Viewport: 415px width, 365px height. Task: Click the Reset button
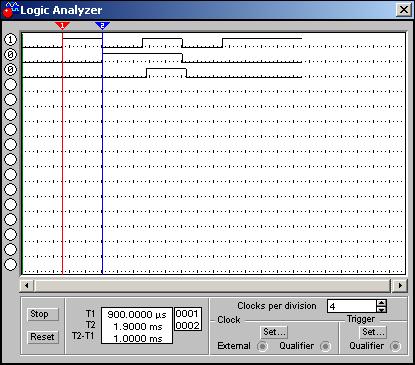[x=43, y=337]
